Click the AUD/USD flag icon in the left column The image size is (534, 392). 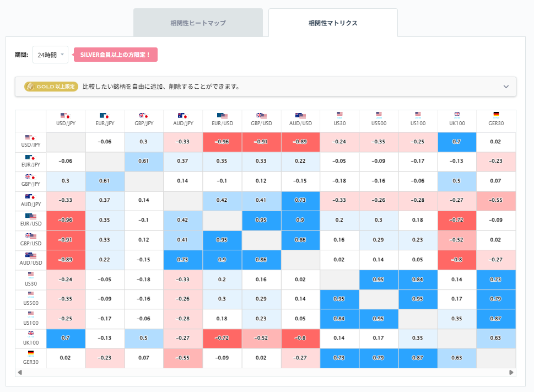(30, 255)
